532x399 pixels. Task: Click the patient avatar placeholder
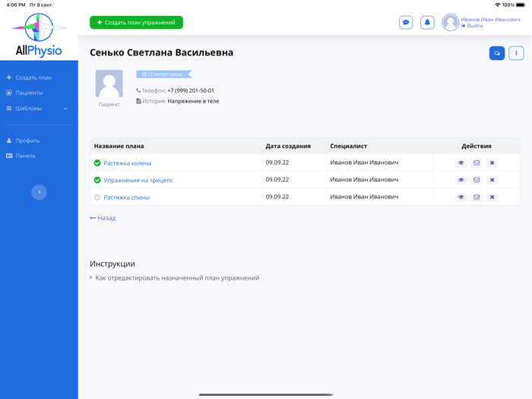tap(109, 84)
